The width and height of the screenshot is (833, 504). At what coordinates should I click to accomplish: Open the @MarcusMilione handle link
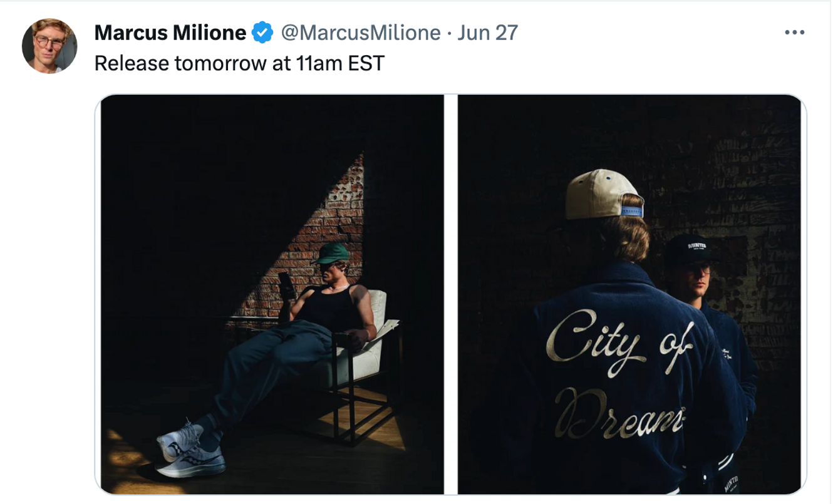[361, 32]
